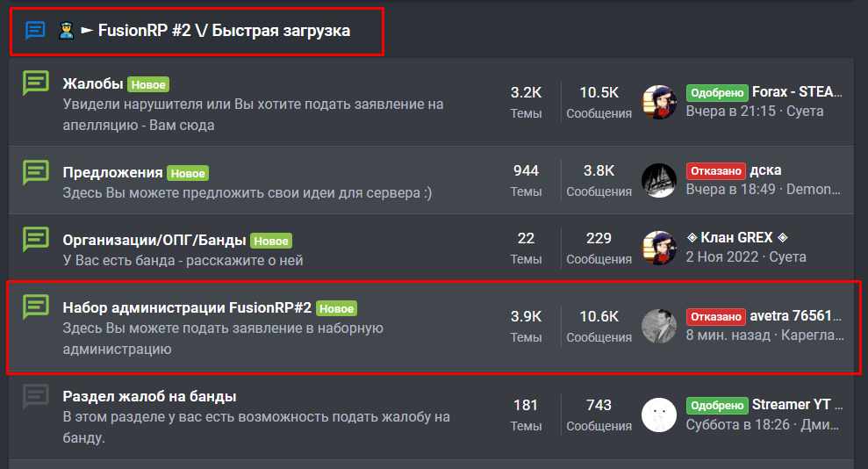Click the blue category icon near FusionRP #2
Image resolution: width=868 pixels, height=469 pixels.
(35, 30)
